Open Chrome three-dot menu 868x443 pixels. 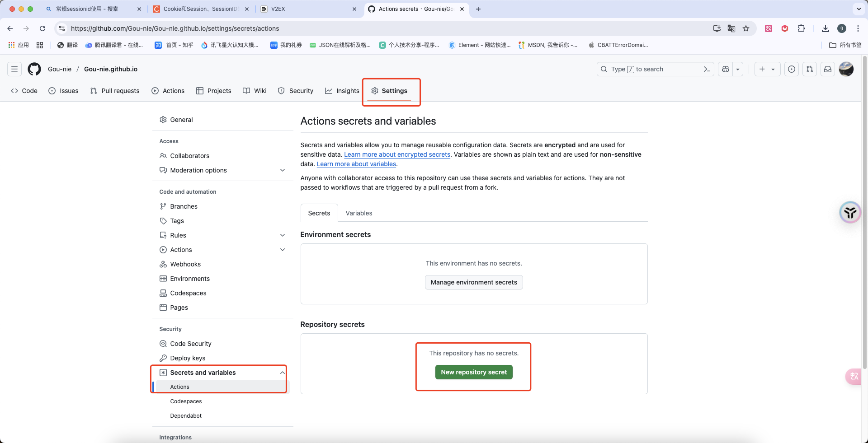[858, 28]
